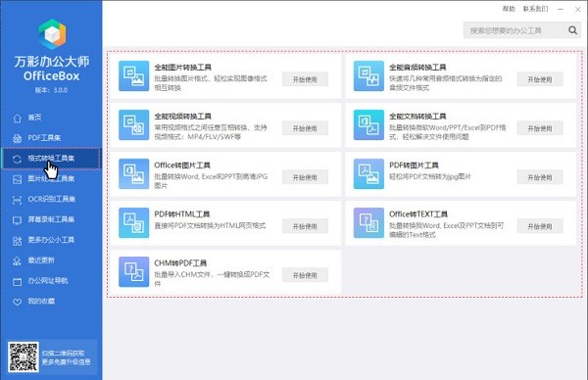
Task: Click the 全能音频转换工具 icon
Action: pos(368,76)
